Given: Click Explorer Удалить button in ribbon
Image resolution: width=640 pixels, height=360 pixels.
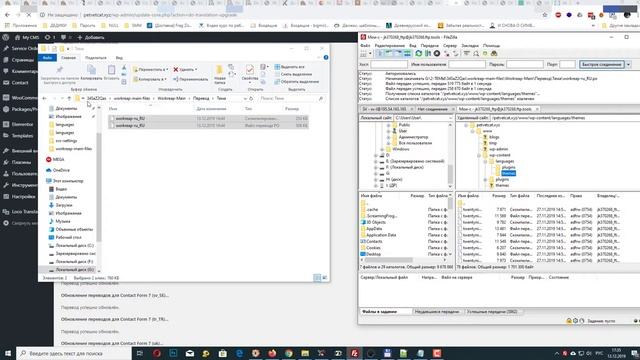Looking at the screenshot, I should (x=185, y=70).
